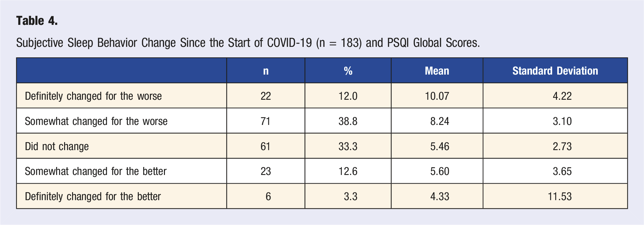
Task: Click the n value 23
Action: click(266, 171)
